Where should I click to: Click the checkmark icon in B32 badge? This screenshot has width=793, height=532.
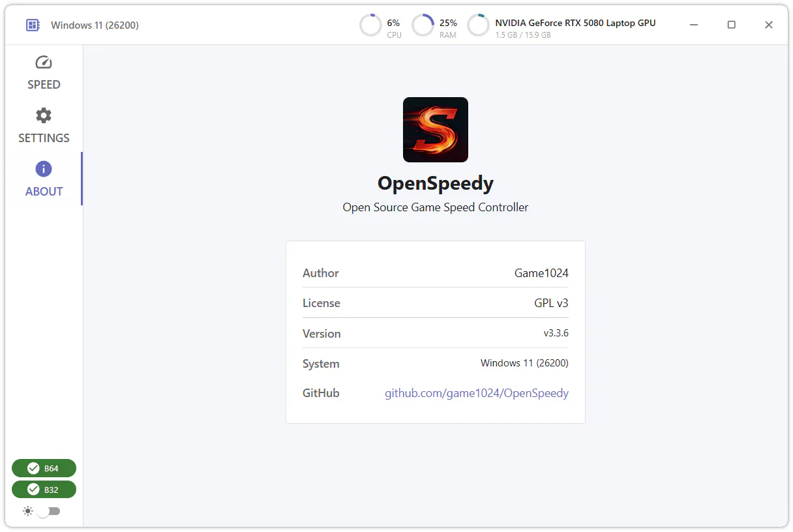coord(33,490)
